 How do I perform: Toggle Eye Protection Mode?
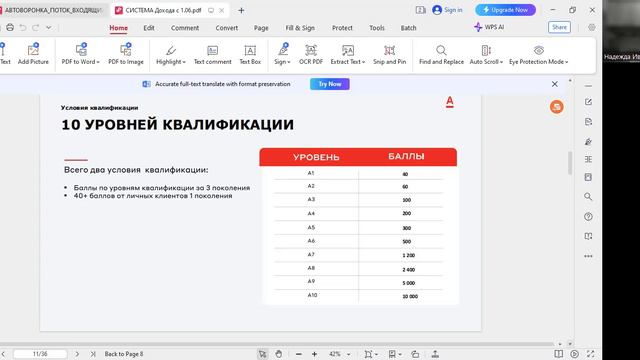tap(538, 54)
